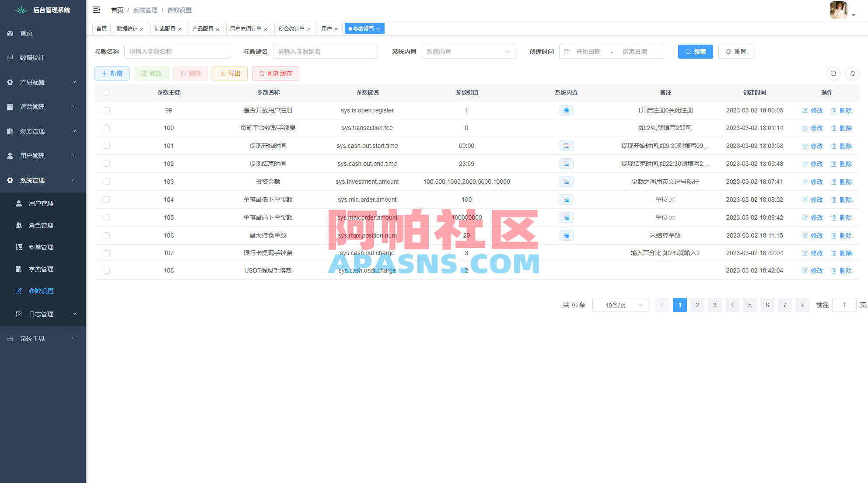The height and width of the screenshot is (483, 868).
Task: Collapse the sidebar using the hamburger icon
Action: click(97, 10)
